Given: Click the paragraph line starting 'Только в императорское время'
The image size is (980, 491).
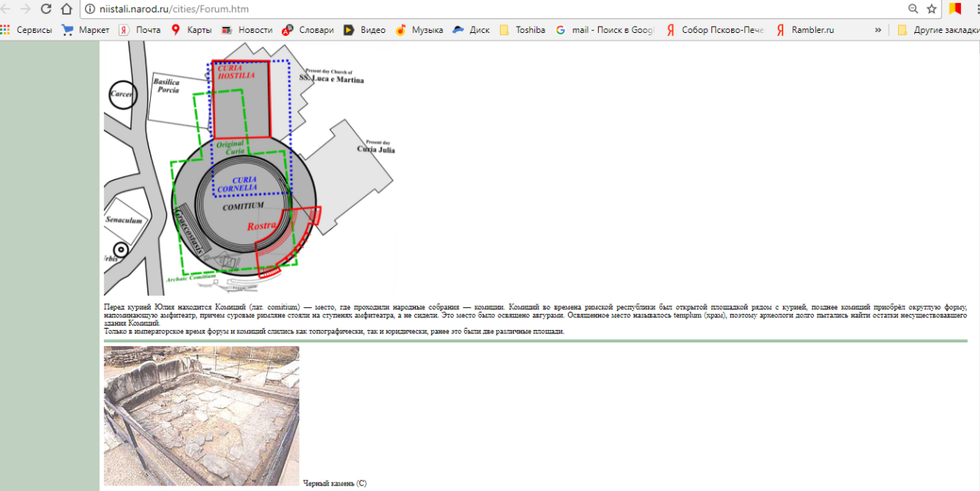Looking at the screenshot, I should pos(334,332).
